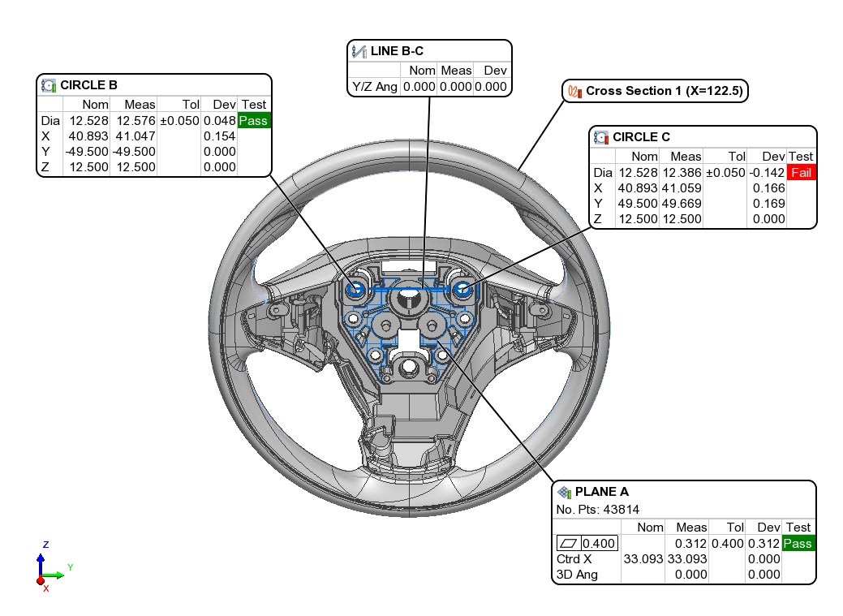This screenshot has height=616, width=843.
Task: Toggle the red Fail indicator in CIRCLE C
Action: (800, 172)
